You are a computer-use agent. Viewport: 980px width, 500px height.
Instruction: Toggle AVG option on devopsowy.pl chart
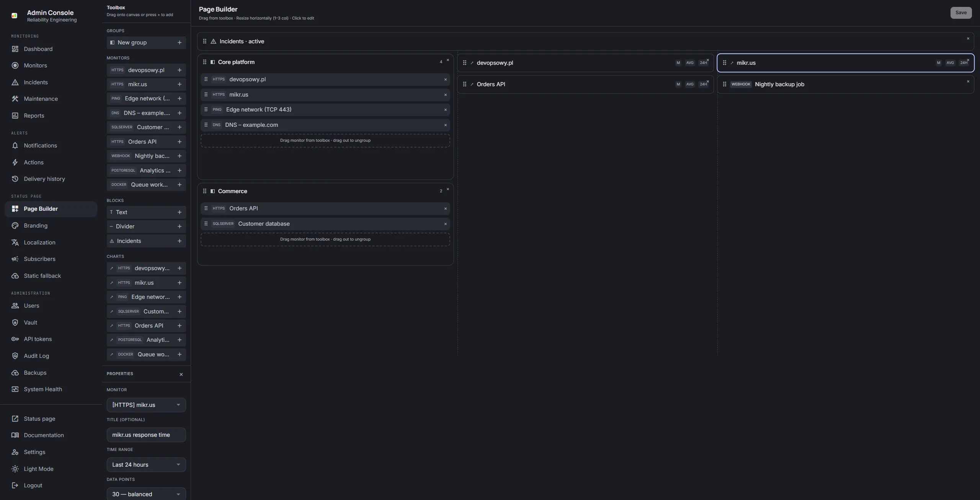coord(690,63)
